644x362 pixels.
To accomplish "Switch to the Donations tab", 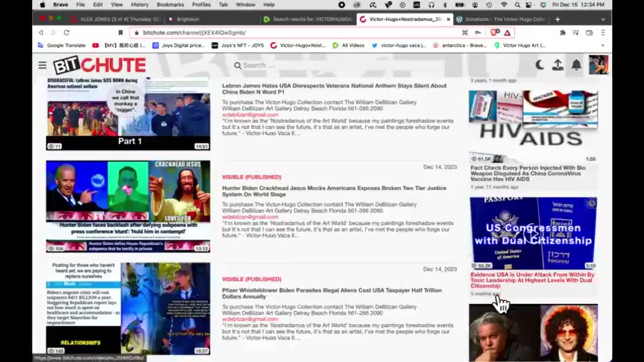I will tap(501, 19).
